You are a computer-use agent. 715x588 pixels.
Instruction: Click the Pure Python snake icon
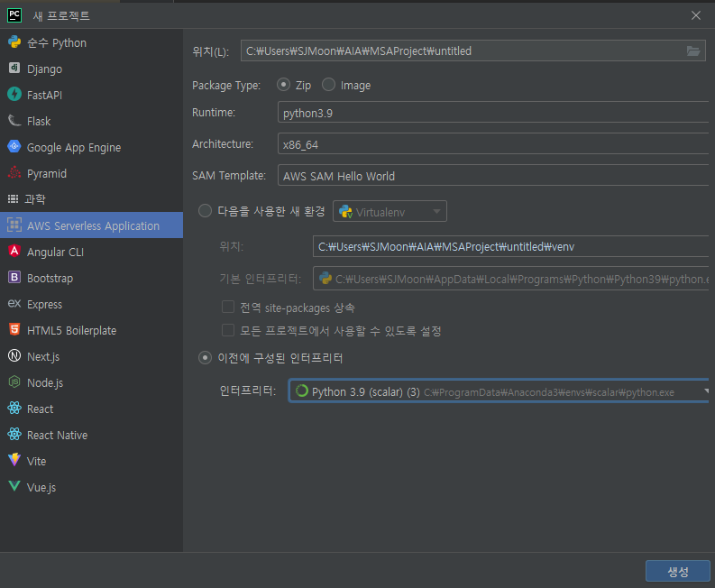click(x=14, y=42)
